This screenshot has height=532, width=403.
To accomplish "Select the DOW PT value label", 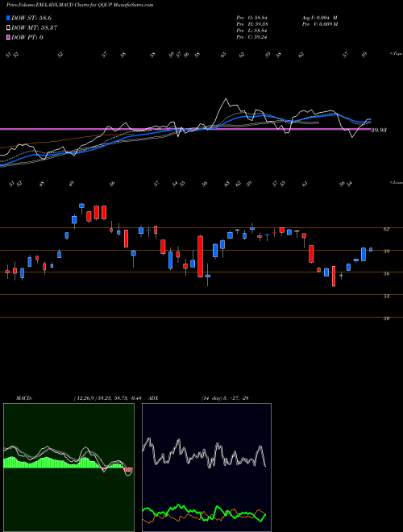I will click(27, 37).
